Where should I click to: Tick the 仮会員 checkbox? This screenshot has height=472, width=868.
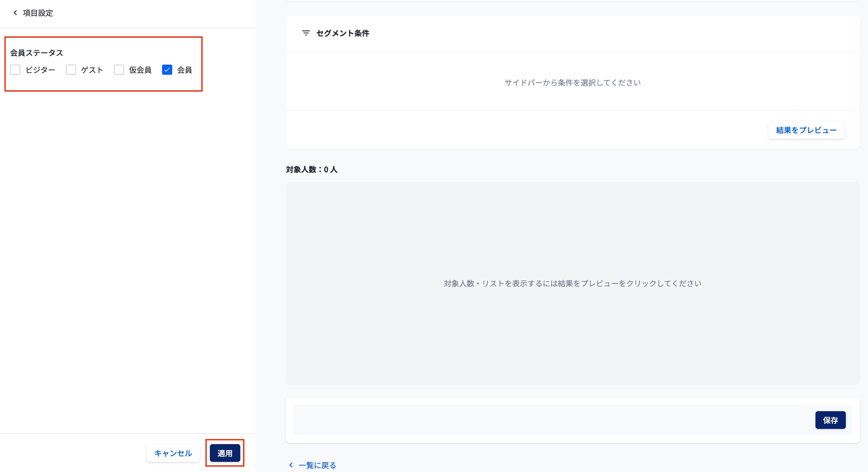pyautogui.click(x=119, y=70)
